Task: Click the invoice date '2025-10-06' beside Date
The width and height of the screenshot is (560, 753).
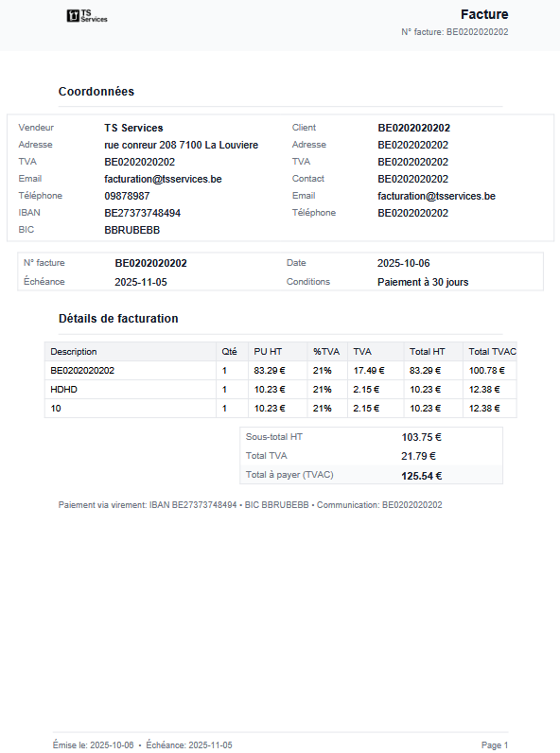Action: [403, 263]
